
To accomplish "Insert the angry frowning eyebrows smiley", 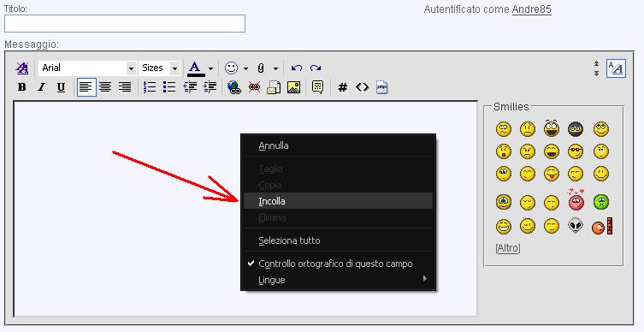I will tap(528, 151).
